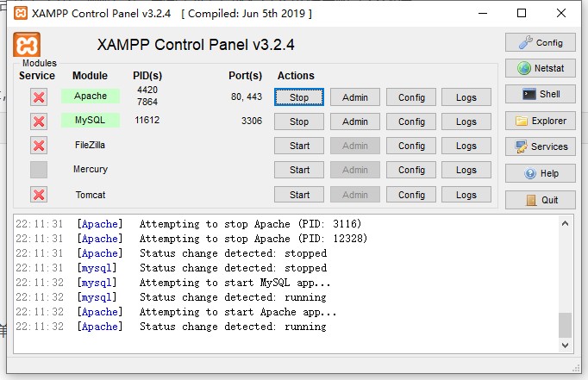The image size is (588, 380).
Task: Open Services with the gears icon button
Action: pyautogui.click(x=540, y=146)
